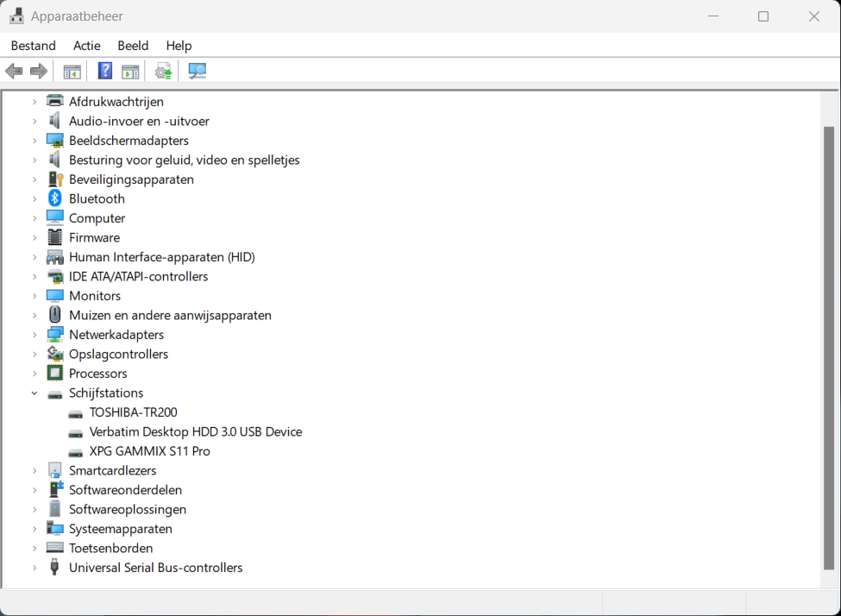Viewport: 841px width, 616px height.
Task: Click the vertical scrollbar thumb
Action: click(829, 348)
